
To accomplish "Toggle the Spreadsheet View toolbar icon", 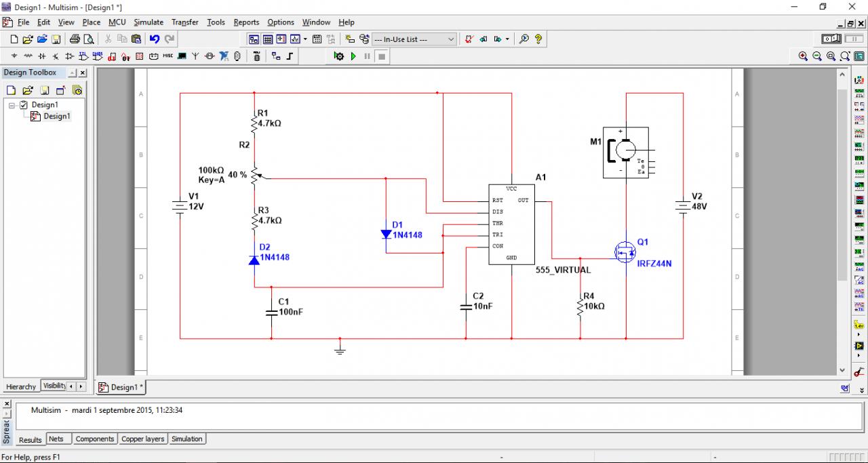I will [x=267, y=39].
